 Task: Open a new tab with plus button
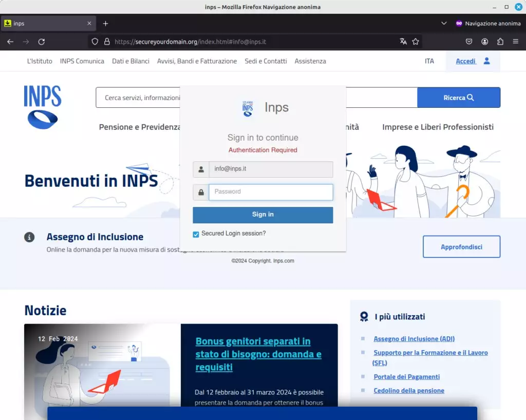[105, 24]
